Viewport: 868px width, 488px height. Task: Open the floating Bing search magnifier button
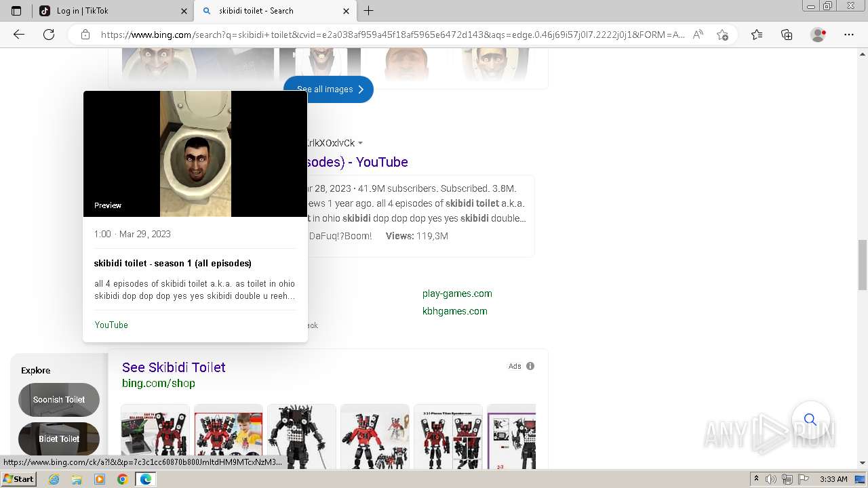coord(810,420)
